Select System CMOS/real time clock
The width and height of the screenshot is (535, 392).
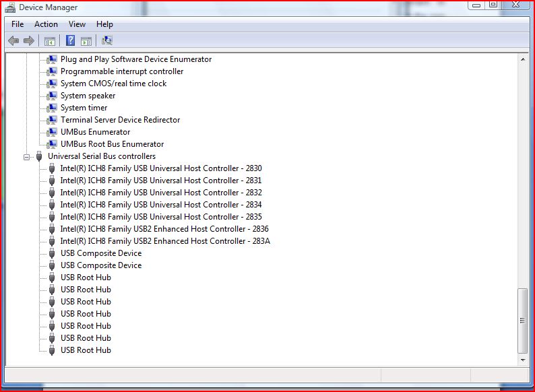click(114, 84)
